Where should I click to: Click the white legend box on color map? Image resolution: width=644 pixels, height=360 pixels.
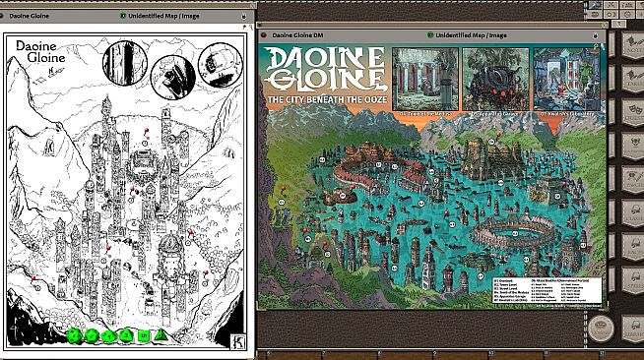coord(547,290)
